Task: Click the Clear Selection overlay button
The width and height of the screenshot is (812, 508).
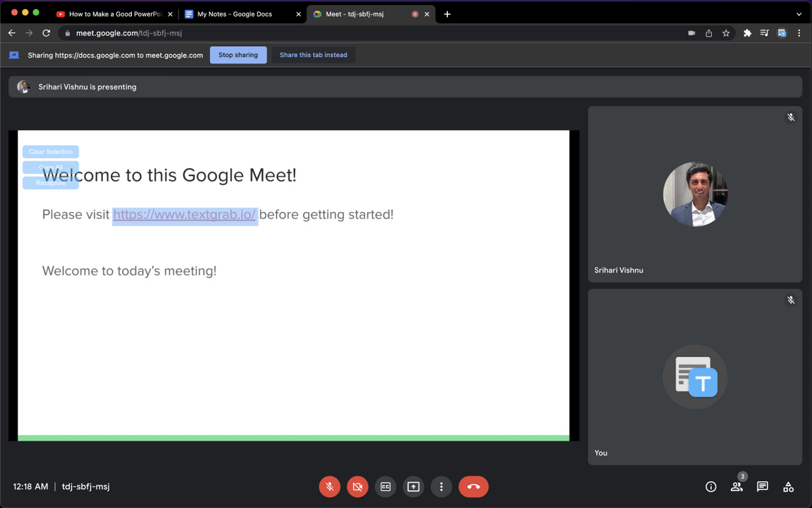Action: tap(51, 152)
